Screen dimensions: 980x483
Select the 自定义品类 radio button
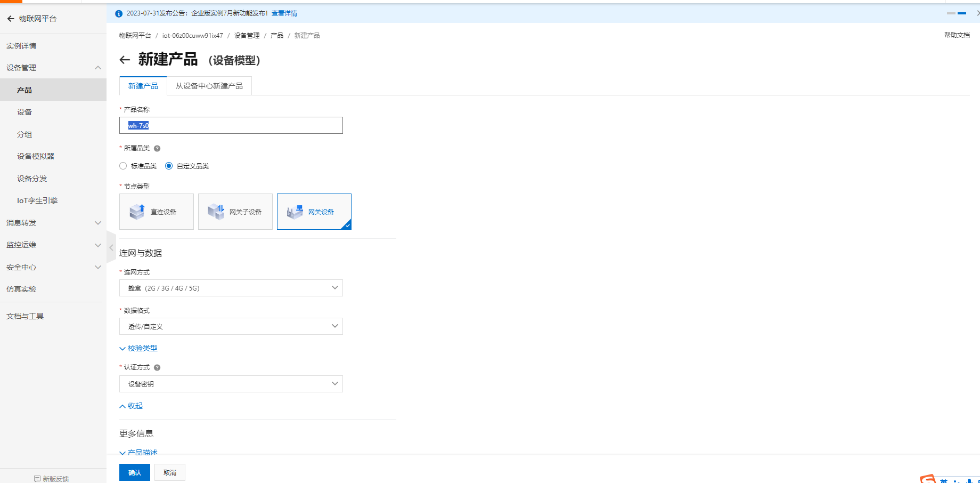pos(169,166)
